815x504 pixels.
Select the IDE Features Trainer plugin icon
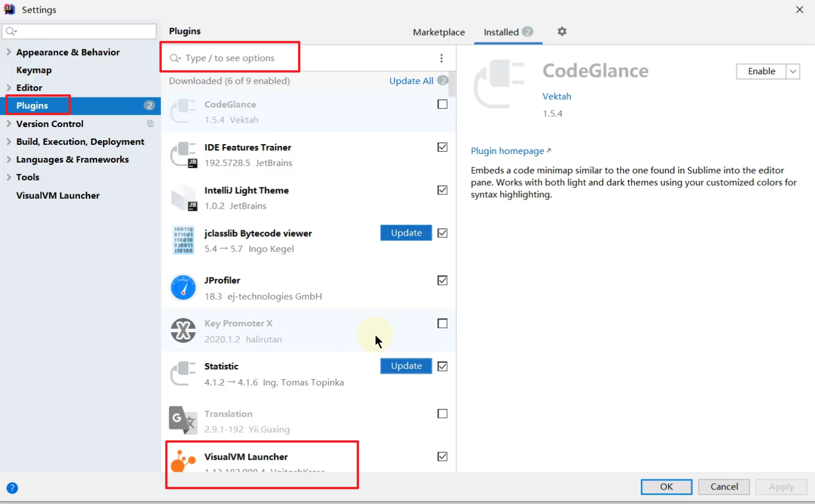[183, 154]
